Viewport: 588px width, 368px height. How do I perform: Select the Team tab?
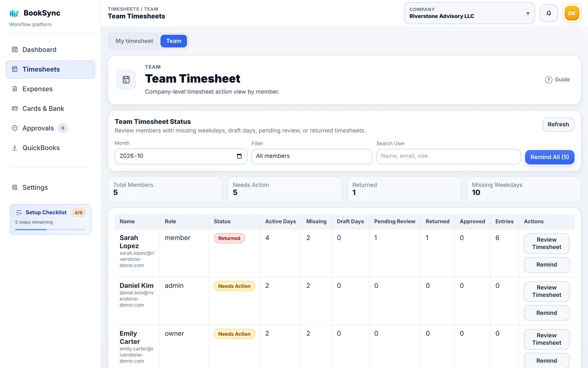tap(174, 41)
